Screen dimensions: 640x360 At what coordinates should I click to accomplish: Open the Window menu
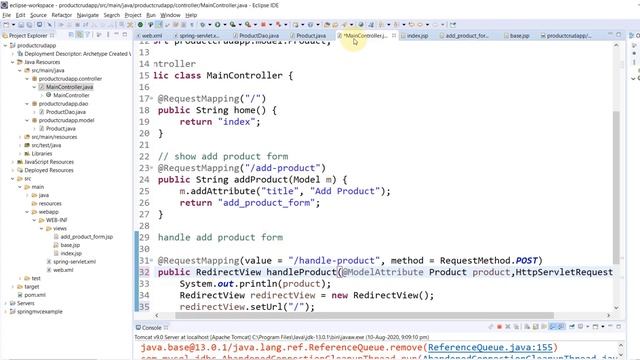click(170, 15)
